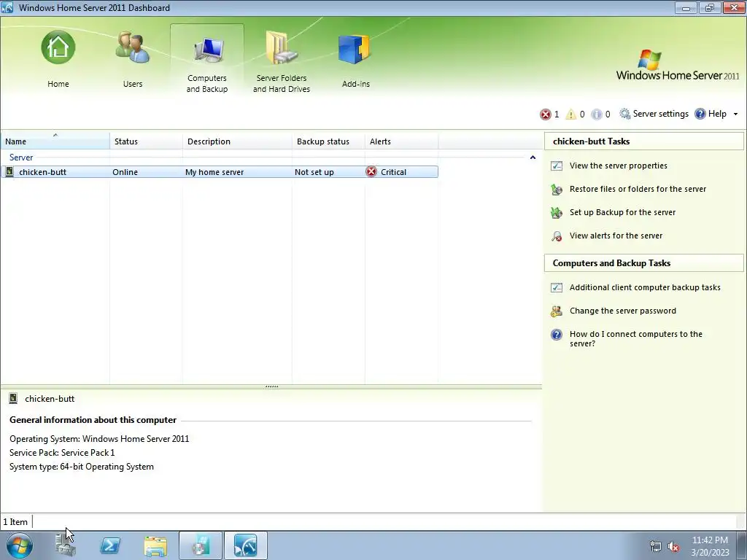Click View alerts for the server

[x=616, y=236]
